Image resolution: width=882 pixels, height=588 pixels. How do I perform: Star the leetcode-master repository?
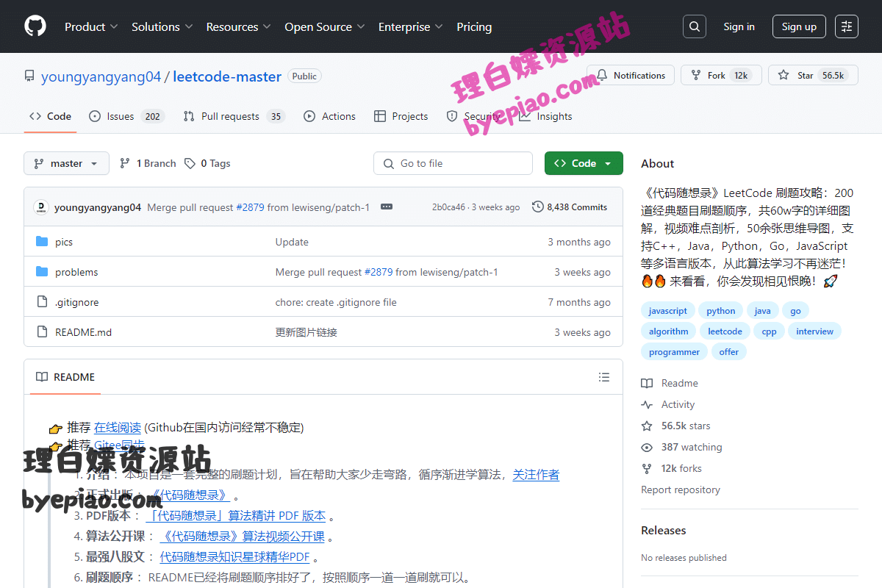(813, 75)
